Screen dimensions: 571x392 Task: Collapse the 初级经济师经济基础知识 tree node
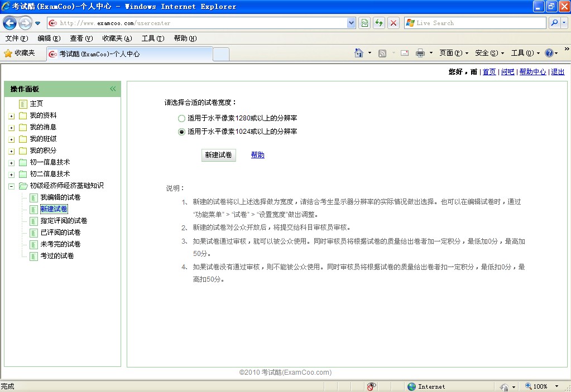tap(12, 186)
